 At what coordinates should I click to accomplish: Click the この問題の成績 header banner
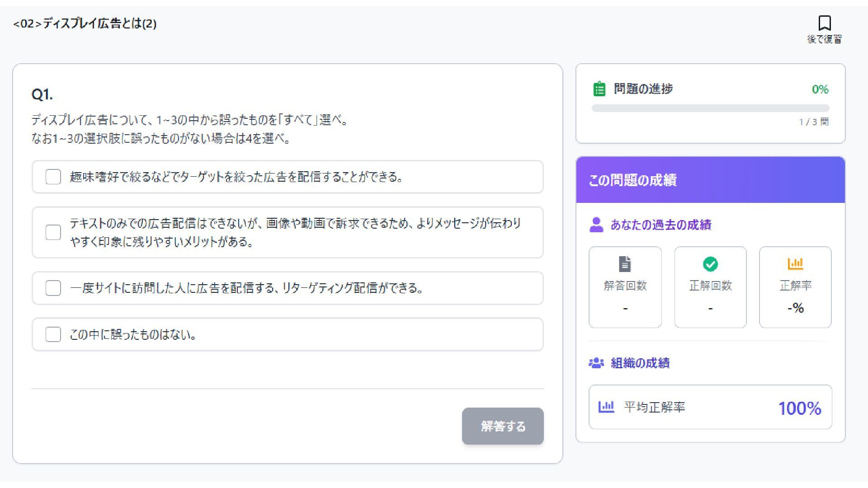(x=710, y=180)
